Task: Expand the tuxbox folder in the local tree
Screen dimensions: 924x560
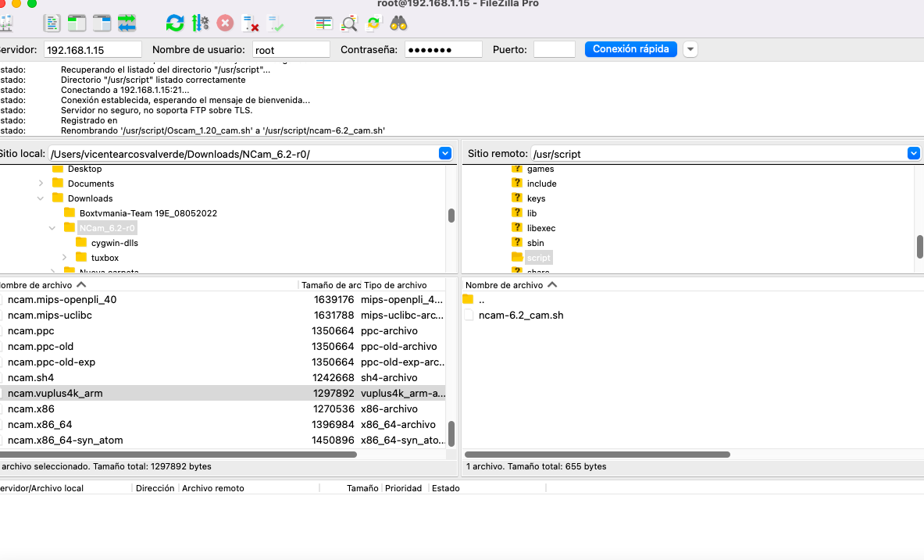Action: 65,258
